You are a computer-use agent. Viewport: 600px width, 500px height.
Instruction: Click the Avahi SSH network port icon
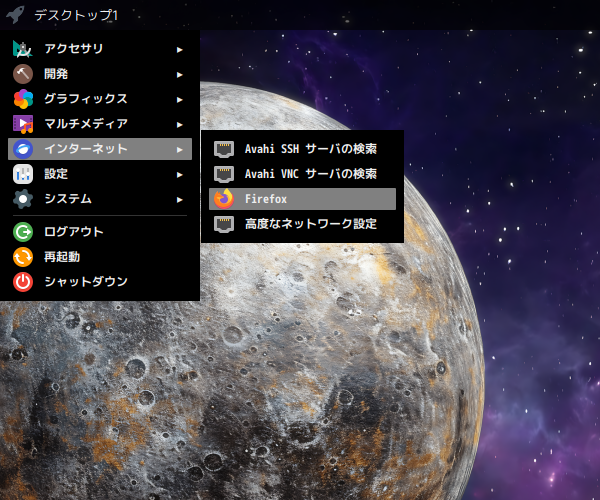(224, 149)
